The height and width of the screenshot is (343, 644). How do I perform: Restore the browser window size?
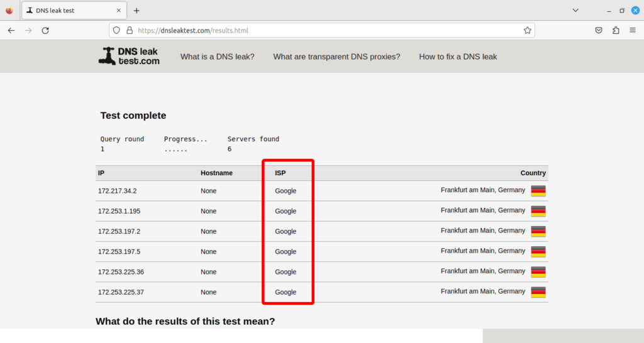(x=622, y=11)
